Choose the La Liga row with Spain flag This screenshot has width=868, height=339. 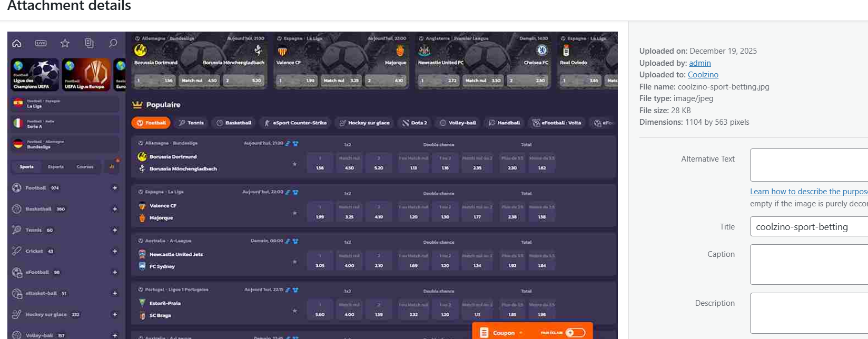pyautogui.click(x=65, y=104)
